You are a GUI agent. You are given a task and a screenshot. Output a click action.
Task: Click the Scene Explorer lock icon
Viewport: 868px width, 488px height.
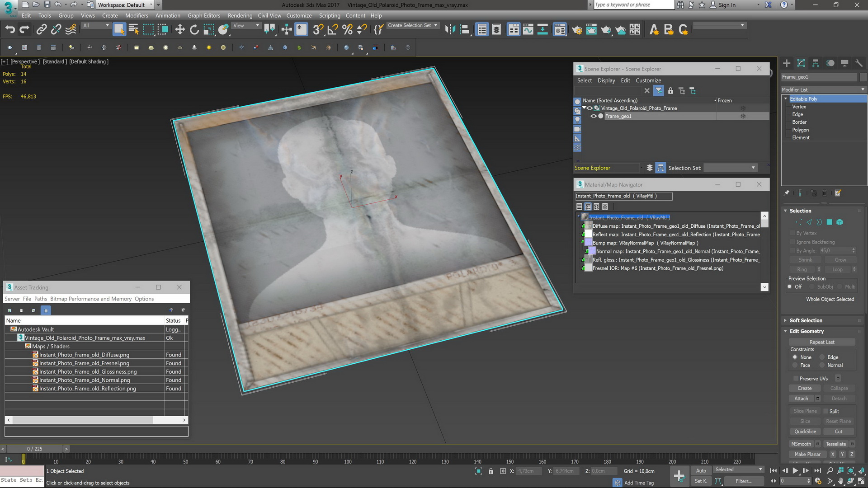point(670,91)
